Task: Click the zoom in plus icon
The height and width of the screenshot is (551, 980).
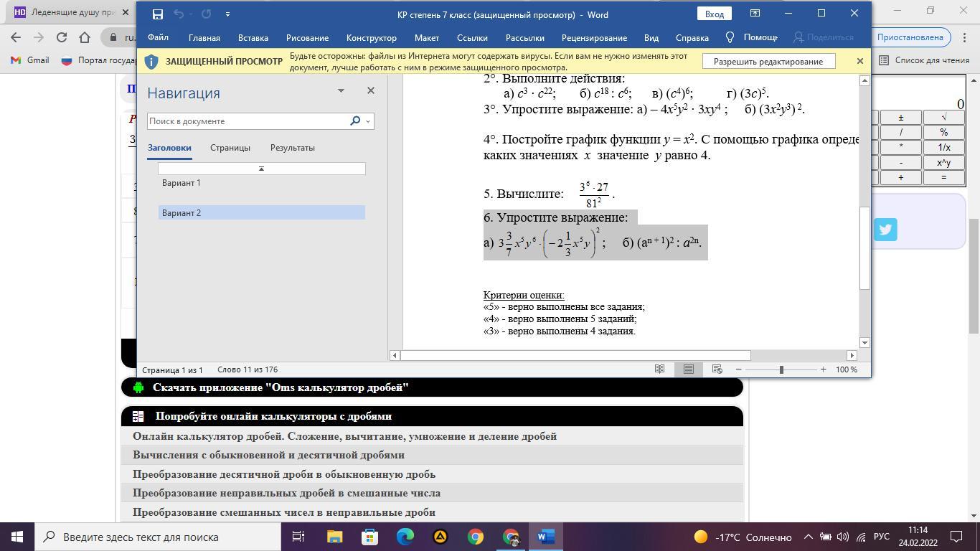Action: coord(823,369)
